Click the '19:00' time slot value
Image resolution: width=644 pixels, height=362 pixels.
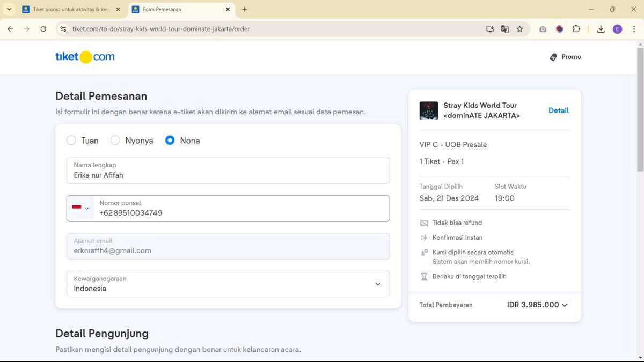click(x=504, y=198)
